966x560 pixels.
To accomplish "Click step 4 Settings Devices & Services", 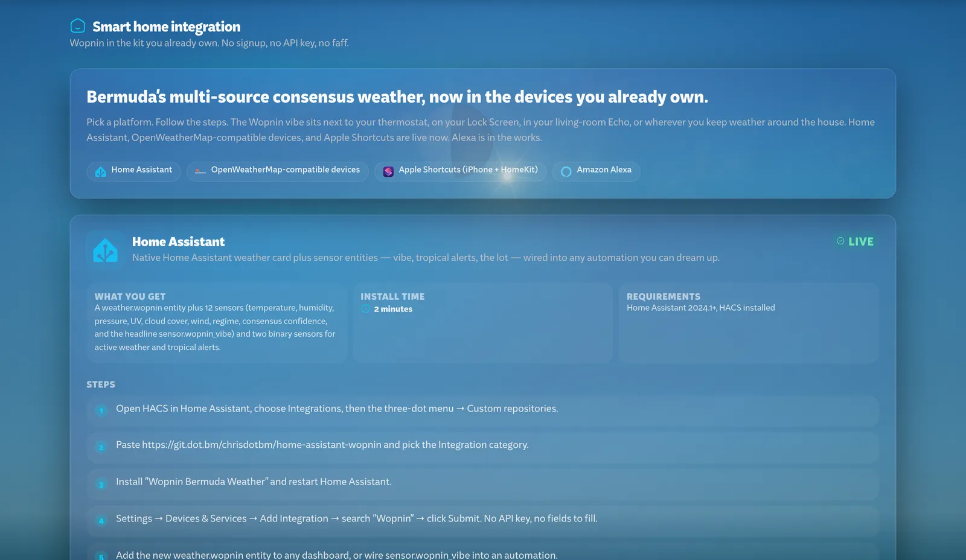I will click(482, 520).
